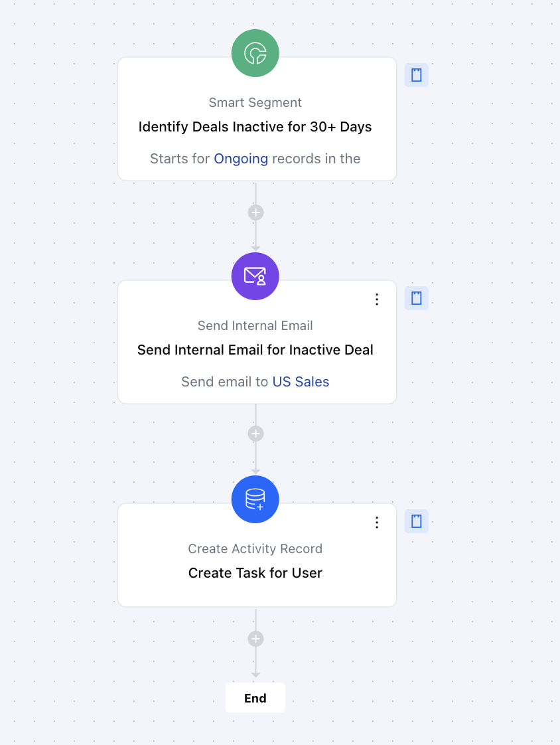The width and height of the screenshot is (560, 745).
Task: Click the blue Create Activity Record icon
Action: click(x=255, y=499)
